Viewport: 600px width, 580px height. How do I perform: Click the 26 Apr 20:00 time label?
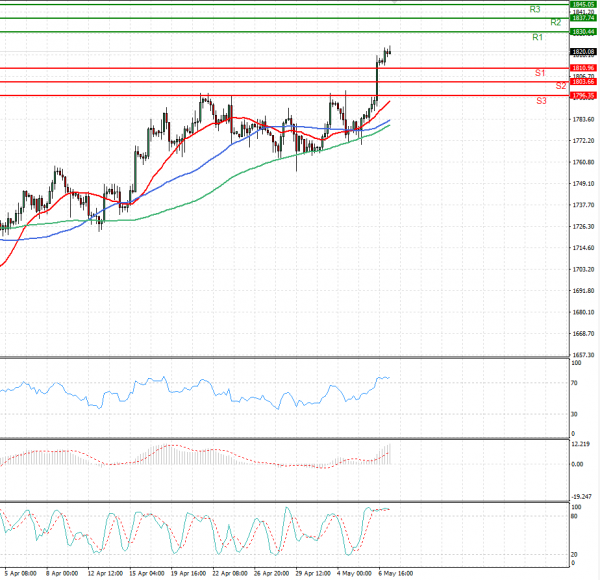tap(271, 573)
